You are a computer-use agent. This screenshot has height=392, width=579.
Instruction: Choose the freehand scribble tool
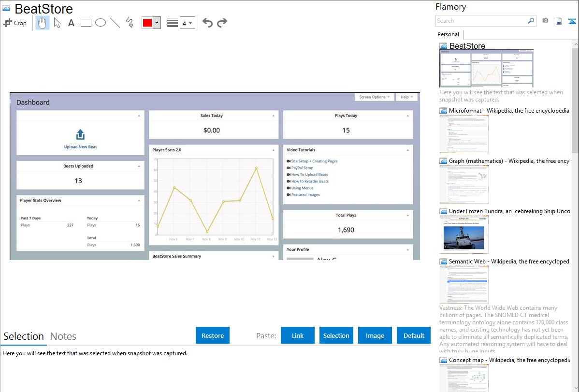(x=130, y=23)
